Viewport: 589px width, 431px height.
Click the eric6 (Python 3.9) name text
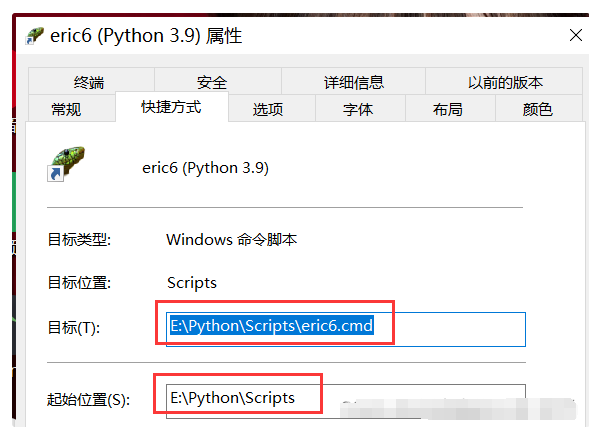point(205,168)
